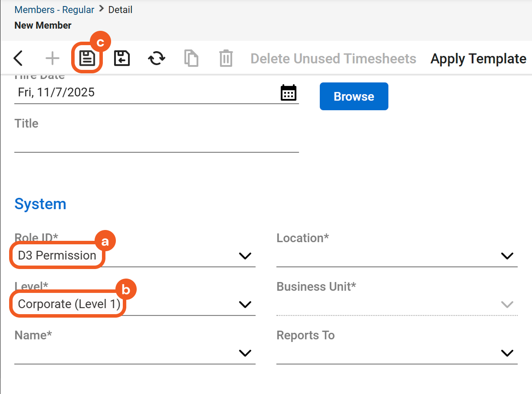Screen dimensions: 532x394
Task: Open the Reports To dropdown
Action: tap(507, 353)
